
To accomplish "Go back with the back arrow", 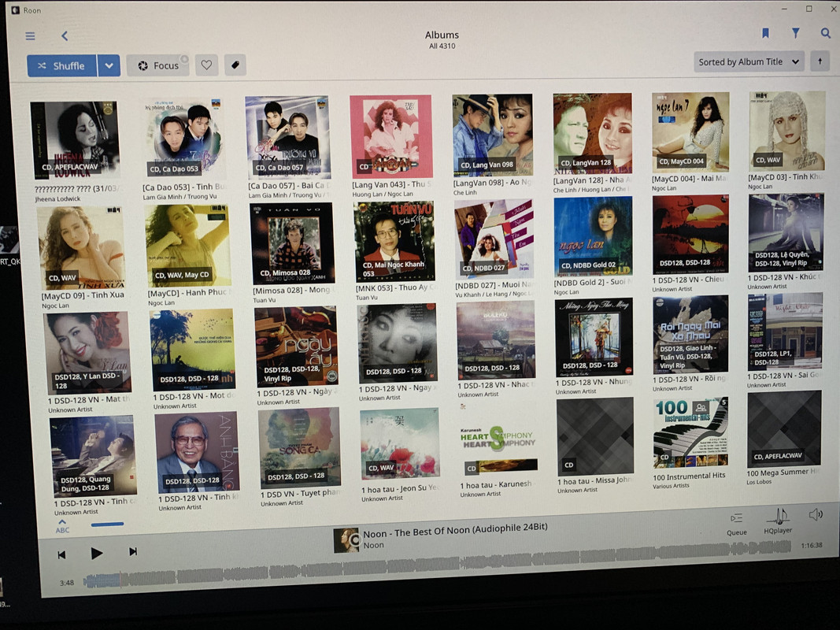I will 65,36.
